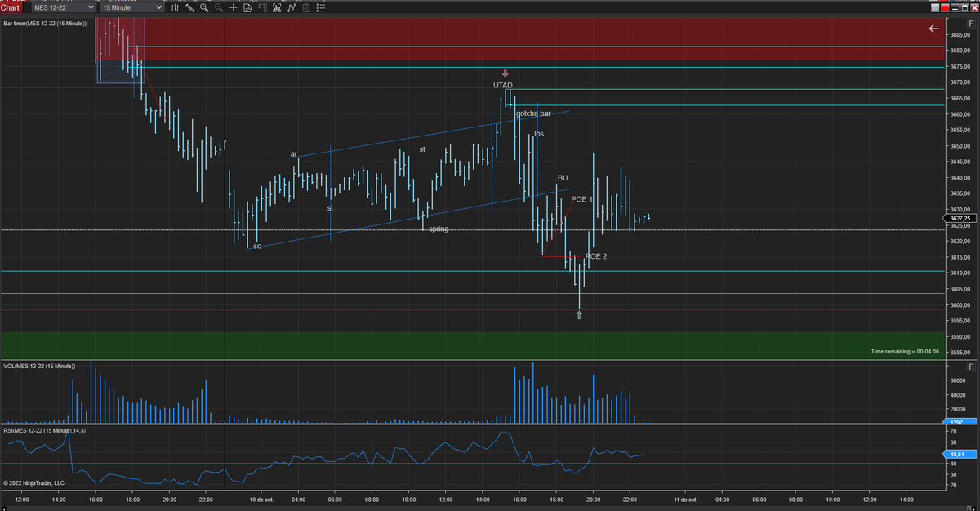Open the MES 12-22 instrument dropdown
This screenshot has width=980, height=511.
point(64,7)
